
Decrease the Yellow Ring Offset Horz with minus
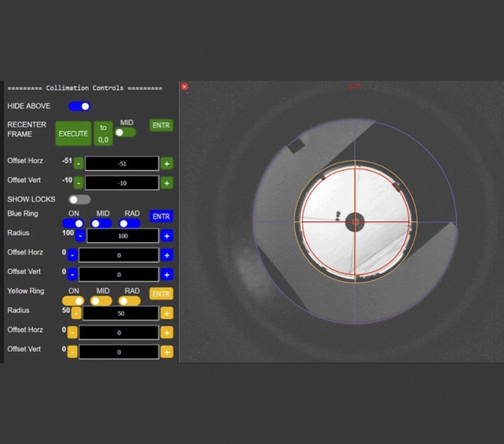pos(73,332)
